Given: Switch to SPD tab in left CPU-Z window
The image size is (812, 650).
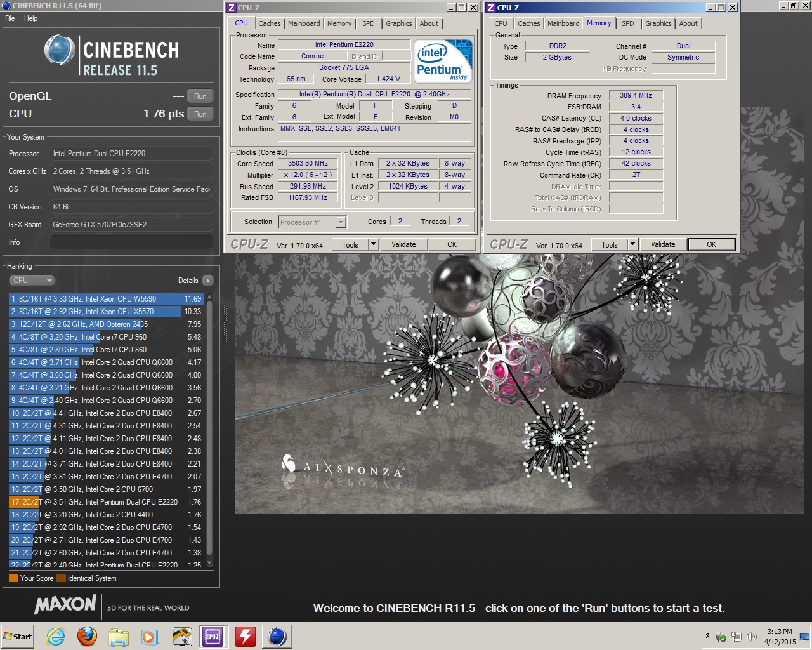Looking at the screenshot, I should click(369, 23).
